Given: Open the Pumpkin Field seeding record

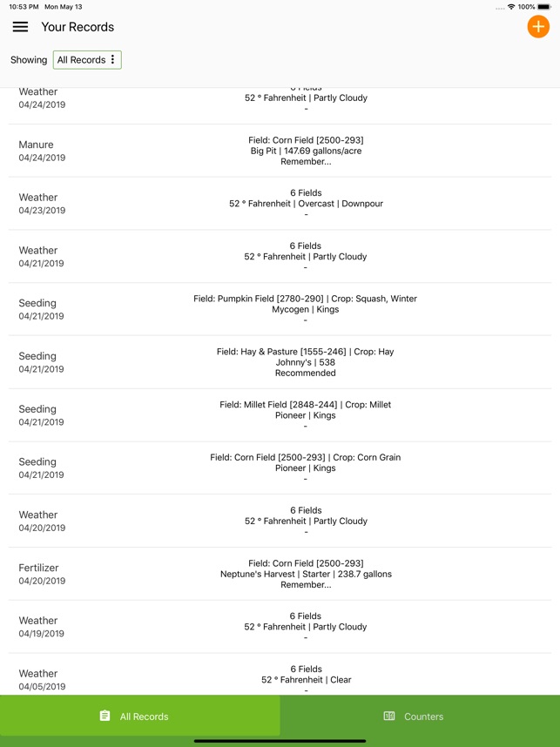Looking at the screenshot, I should [280, 309].
